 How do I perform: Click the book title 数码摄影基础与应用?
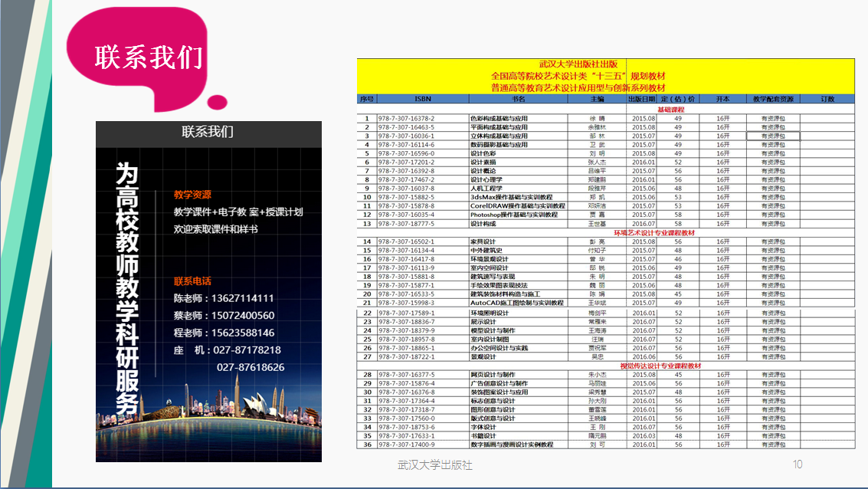click(499, 145)
